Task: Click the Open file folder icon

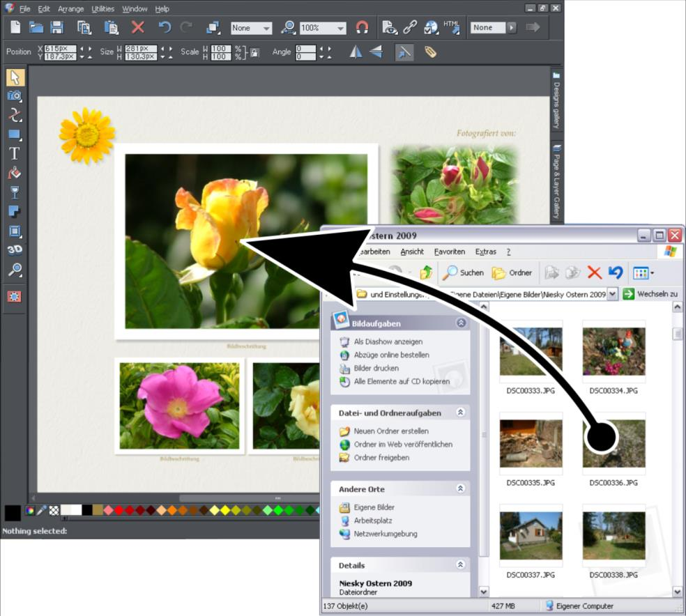Action: tap(36, 28)
